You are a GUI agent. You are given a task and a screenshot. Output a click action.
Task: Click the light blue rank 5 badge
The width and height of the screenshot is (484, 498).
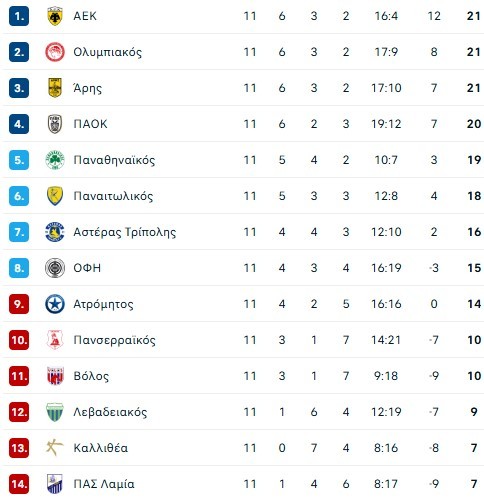tap(19, 160)
